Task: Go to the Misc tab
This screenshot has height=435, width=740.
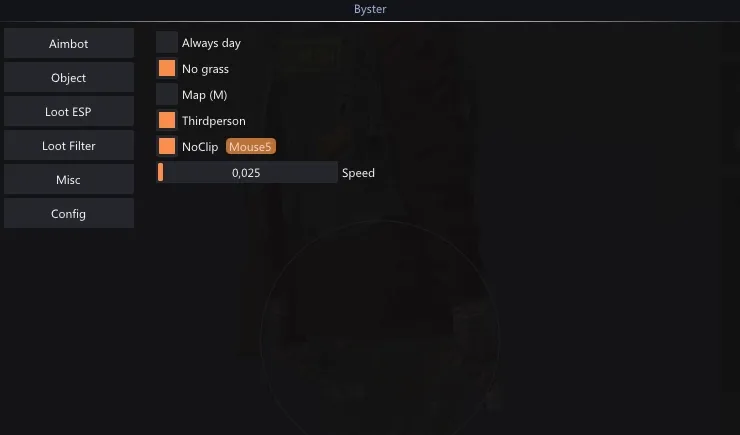Action: [69, 179]
